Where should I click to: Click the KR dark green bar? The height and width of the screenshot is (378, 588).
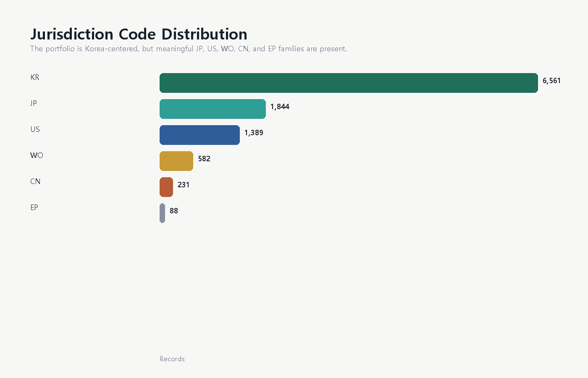coord(349,83)
